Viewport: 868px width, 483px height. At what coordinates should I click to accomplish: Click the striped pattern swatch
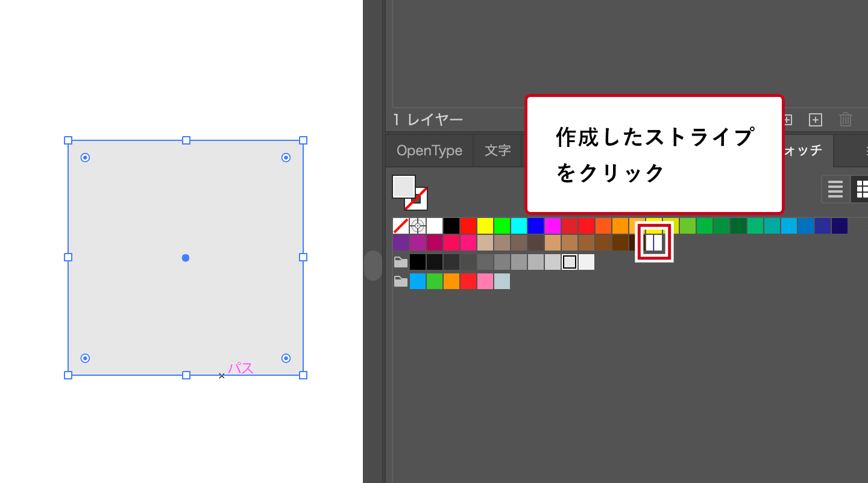pyautogui.click(x=654, y=242)
